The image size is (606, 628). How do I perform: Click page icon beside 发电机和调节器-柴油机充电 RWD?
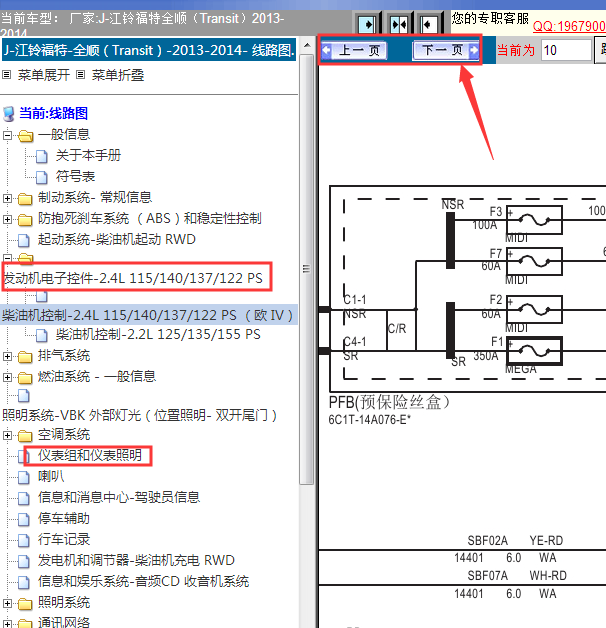pos(24,561)
